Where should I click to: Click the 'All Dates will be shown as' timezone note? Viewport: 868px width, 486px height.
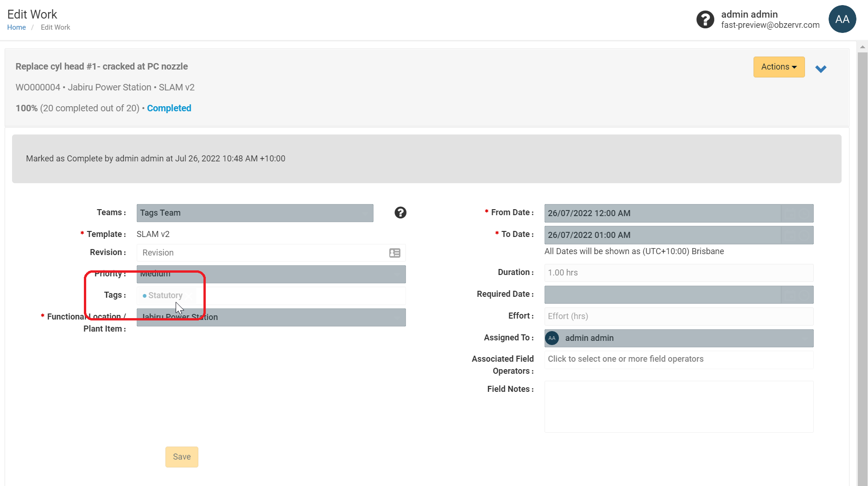pyautogui.click(x=634, y=251)
